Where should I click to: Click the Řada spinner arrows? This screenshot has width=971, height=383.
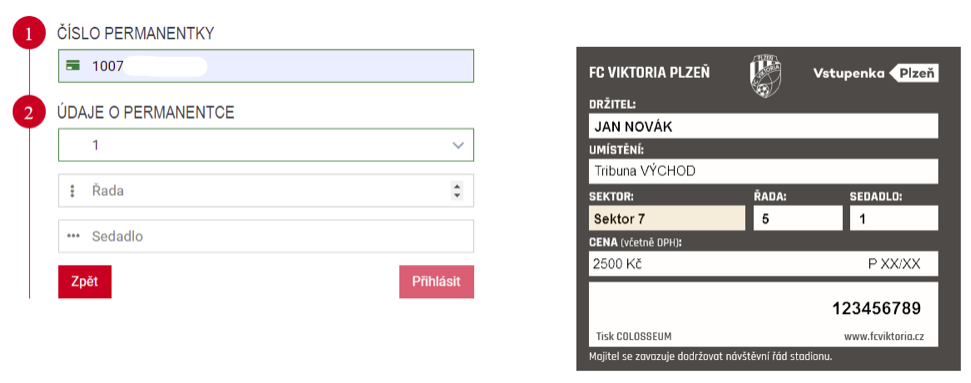pos(457,191)
